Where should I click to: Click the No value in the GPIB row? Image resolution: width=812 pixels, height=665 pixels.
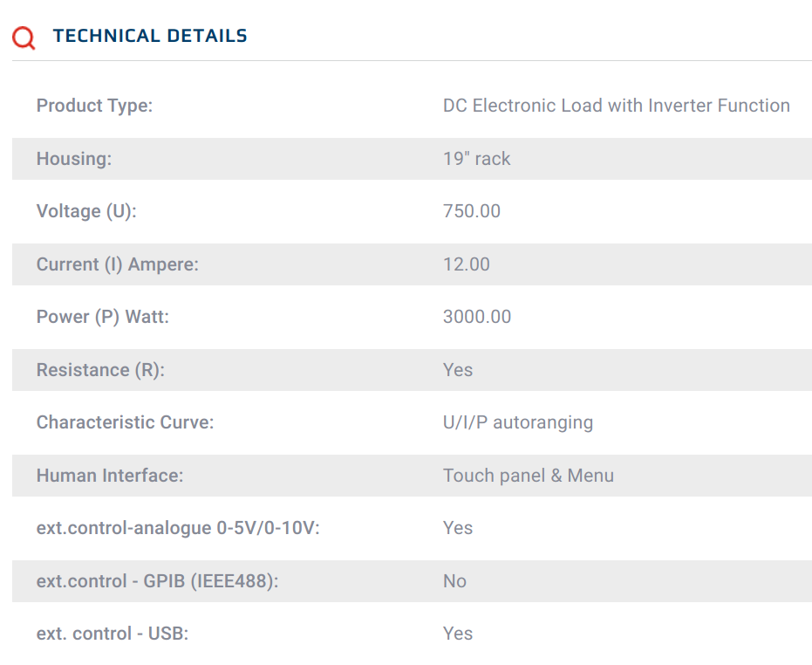click(454, 581)
